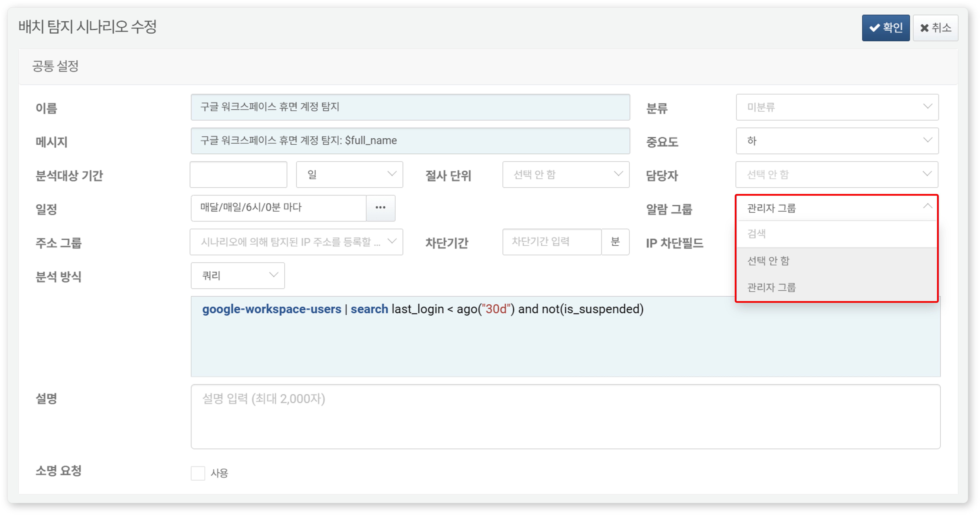Viewport: 980px width, 515px height.
Task: Open the 일 period unit dropdown
Action: [x=349, y=175]
